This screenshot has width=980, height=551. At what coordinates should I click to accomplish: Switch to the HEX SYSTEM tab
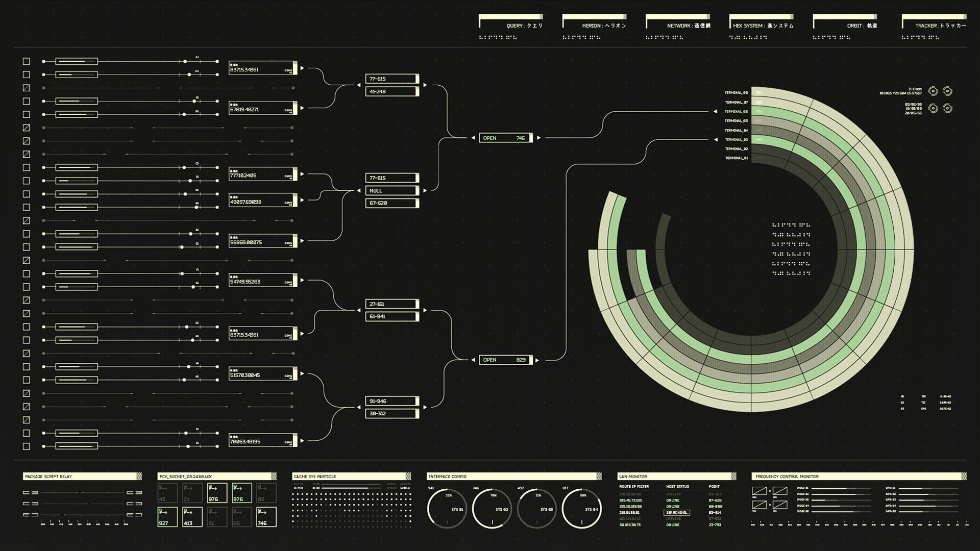[x=762, y=22]
